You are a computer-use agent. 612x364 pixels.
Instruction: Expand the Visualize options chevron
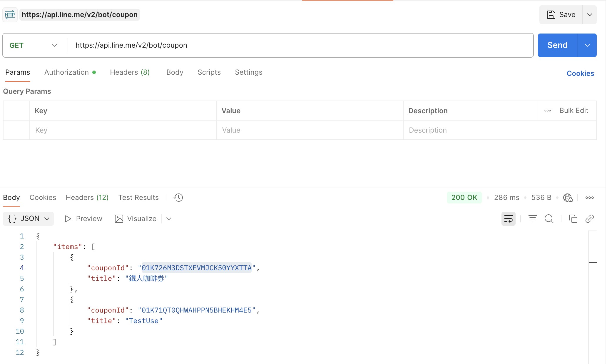tap(169, 219)
